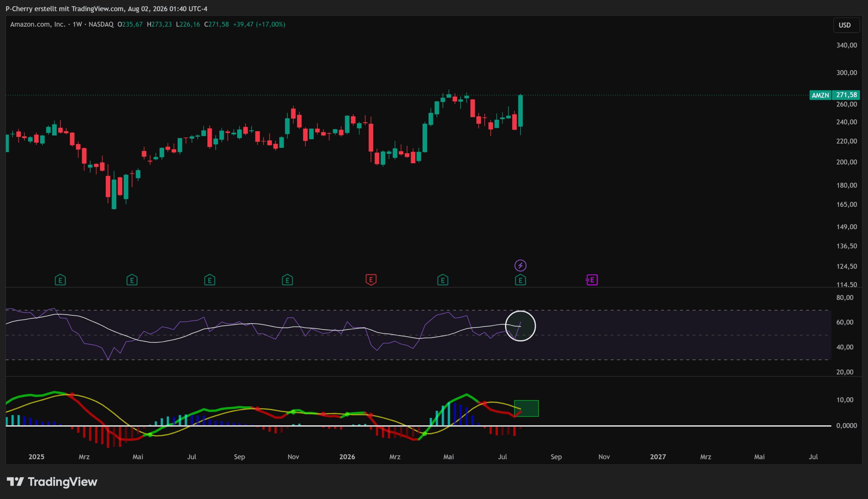Image resolution: width=868 pixels, height=499 pixels.
Task: Click the 240,00 price axis label
Action: click(846, 122)
